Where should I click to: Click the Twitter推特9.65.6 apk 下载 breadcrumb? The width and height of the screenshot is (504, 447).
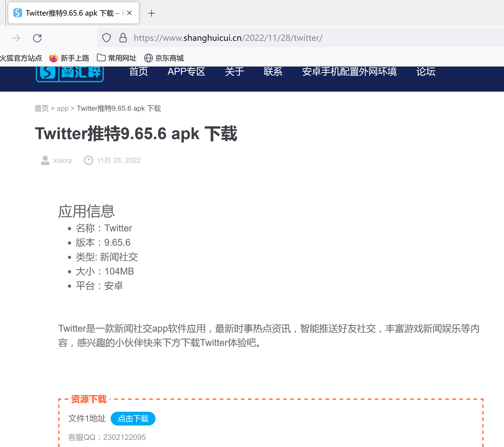pos(119,108)
